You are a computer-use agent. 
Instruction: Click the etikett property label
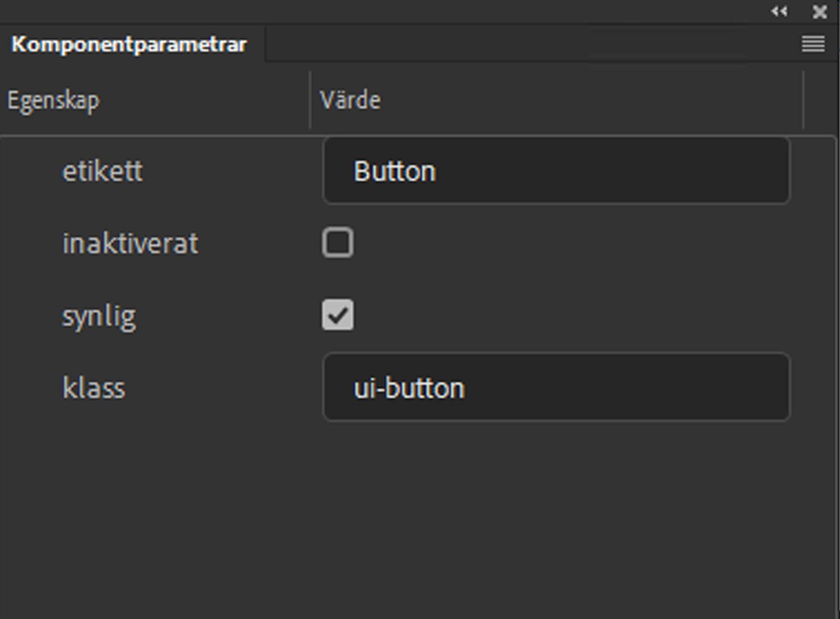click(104, 170)
